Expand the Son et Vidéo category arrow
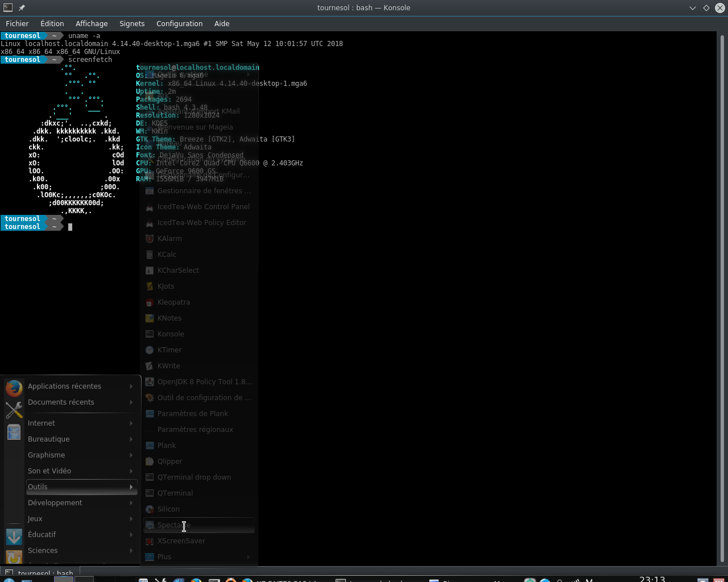 [x=131, y=471]
